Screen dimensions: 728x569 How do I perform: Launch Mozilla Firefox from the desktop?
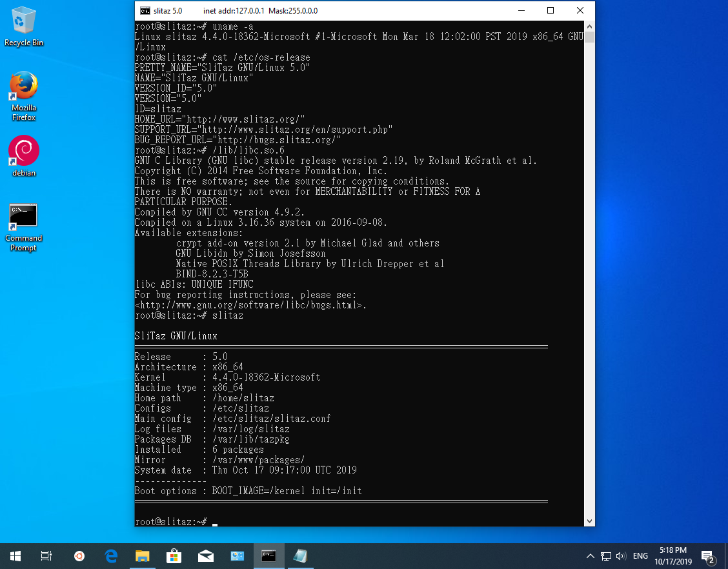point(24,96)
